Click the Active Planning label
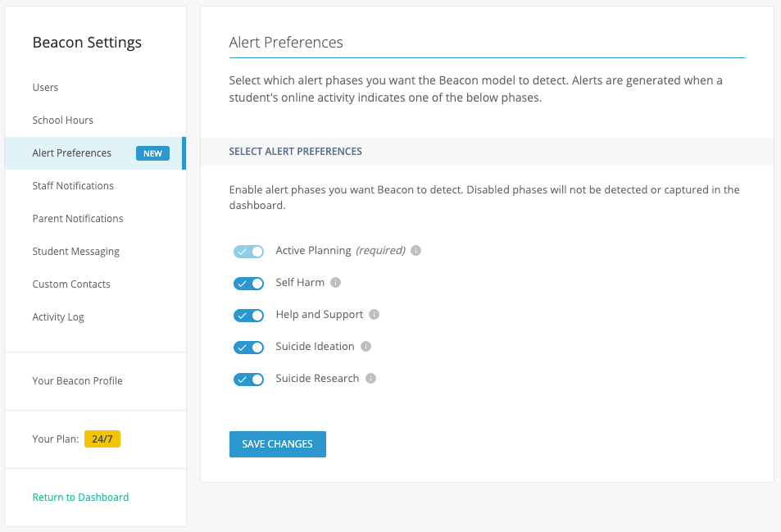 point(313,251)
